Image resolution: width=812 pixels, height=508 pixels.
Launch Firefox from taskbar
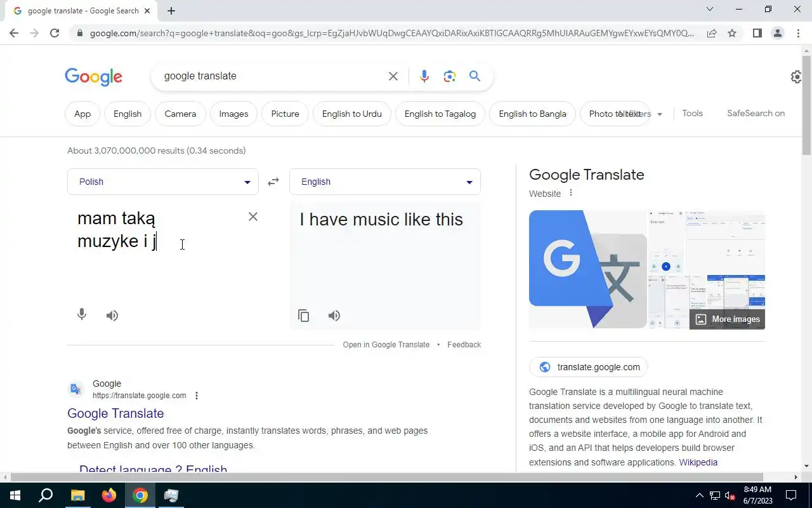click(109, 495)
